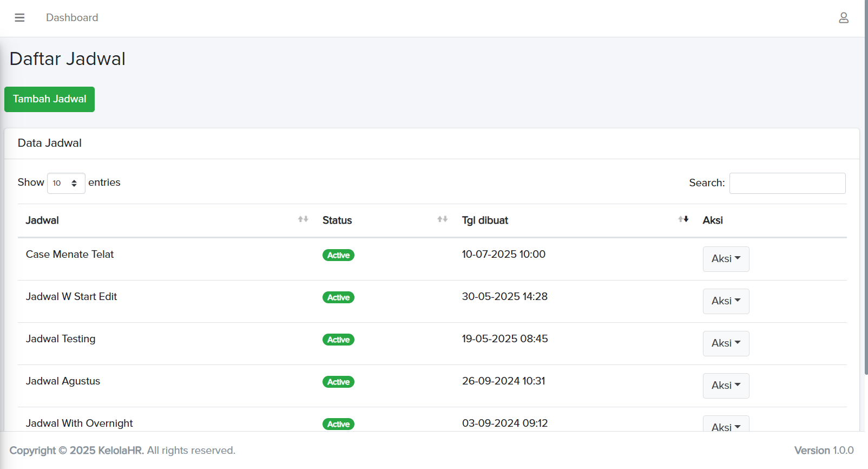Open the hamburger sidebar menu

pos(19,18)
